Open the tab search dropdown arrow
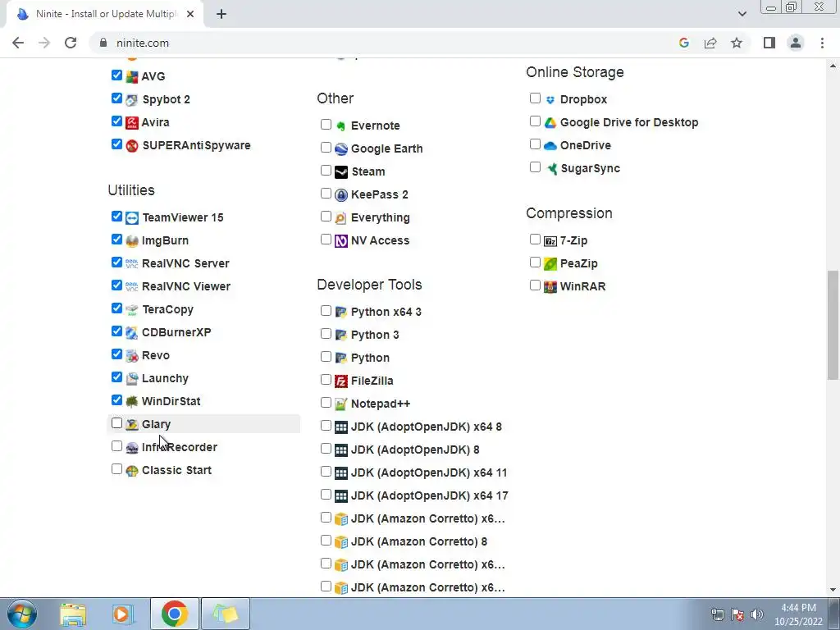Viewport: 840px width, 630px height. [742, 14]
